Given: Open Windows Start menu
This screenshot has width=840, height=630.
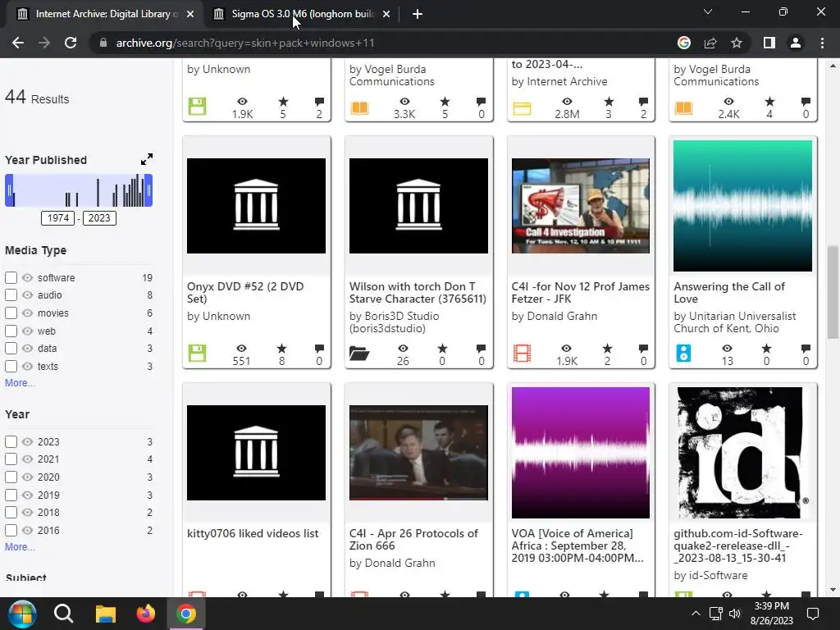Looking at the screenshot, I should point(22,614).
